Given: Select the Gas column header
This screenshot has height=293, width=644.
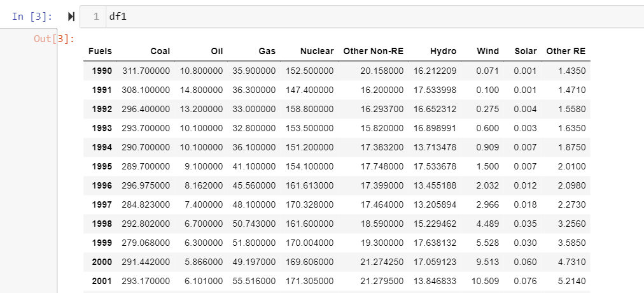Looking at the screenshot, I should (267, 52).
